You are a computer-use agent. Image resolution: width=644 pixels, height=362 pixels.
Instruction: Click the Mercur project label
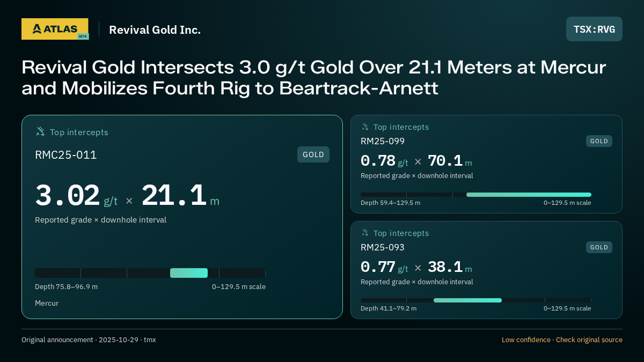click(x=47, y=303)
